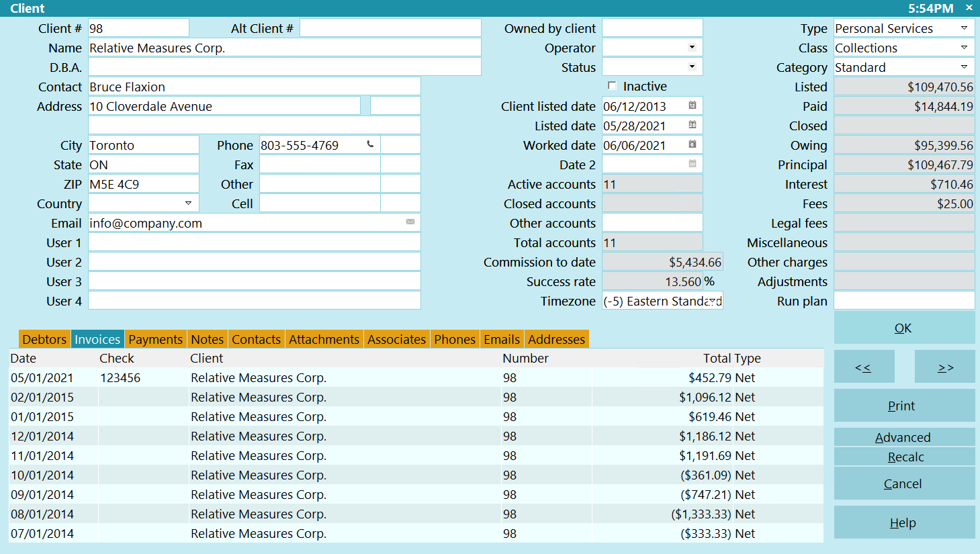Screen dimensions: 980x554
Task: Switch to the Phones tab
Action: click(x=455, y=339)
